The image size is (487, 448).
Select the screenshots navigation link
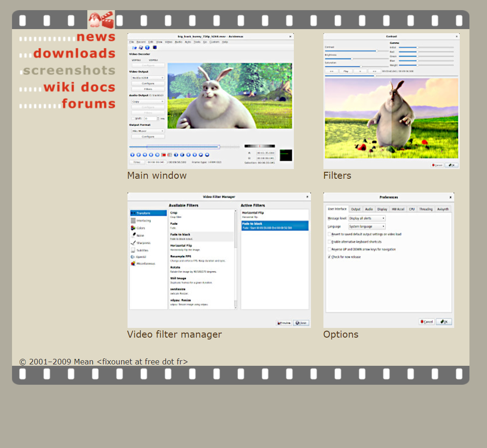click(69, 71)
